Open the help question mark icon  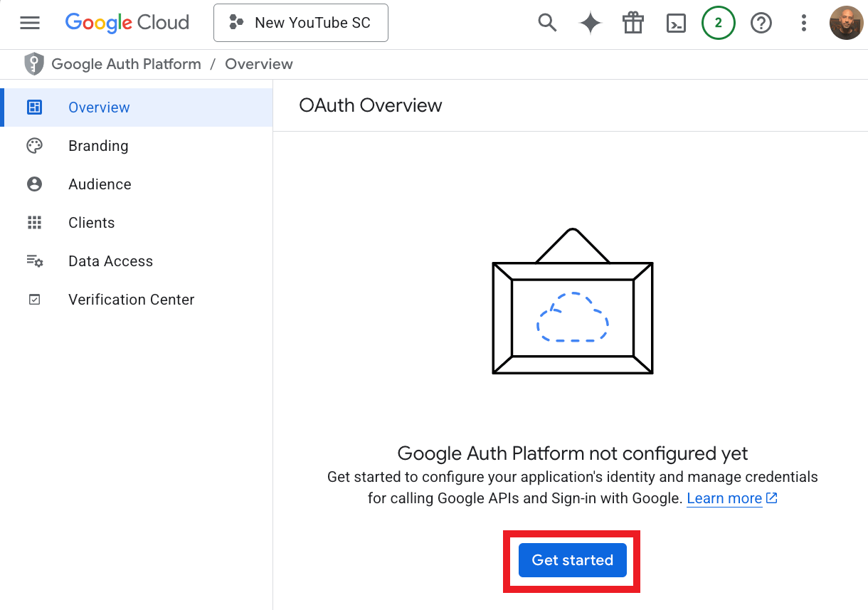(761, 23)
